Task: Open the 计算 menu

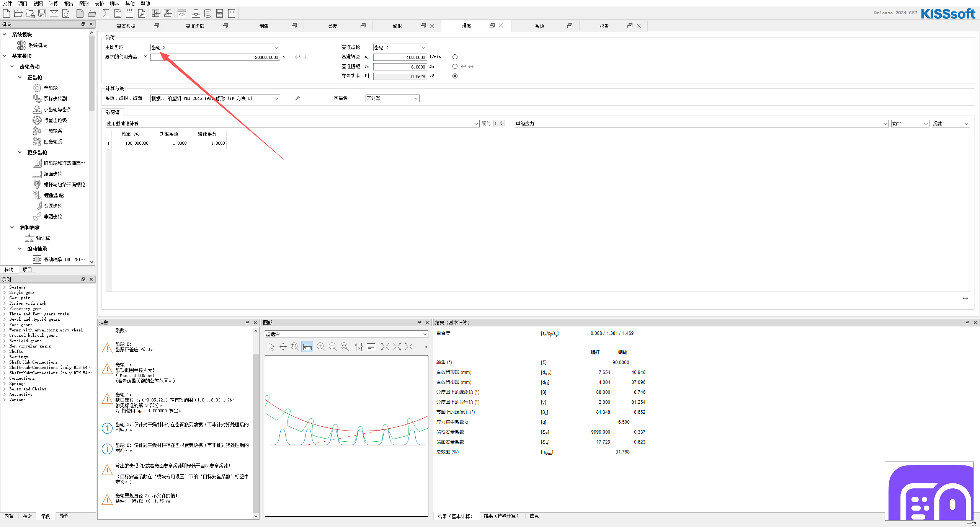Action: coord(53,3)
